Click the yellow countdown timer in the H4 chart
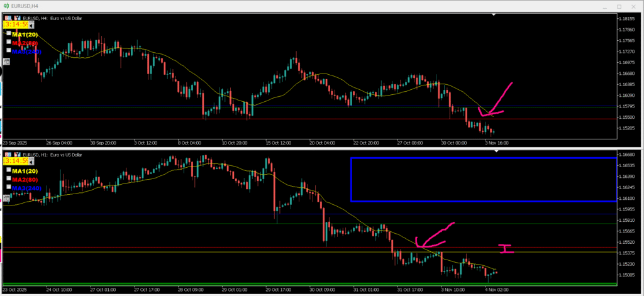Image resolution: width=644 pixels, height=296 pixels. tap(16, 25)
